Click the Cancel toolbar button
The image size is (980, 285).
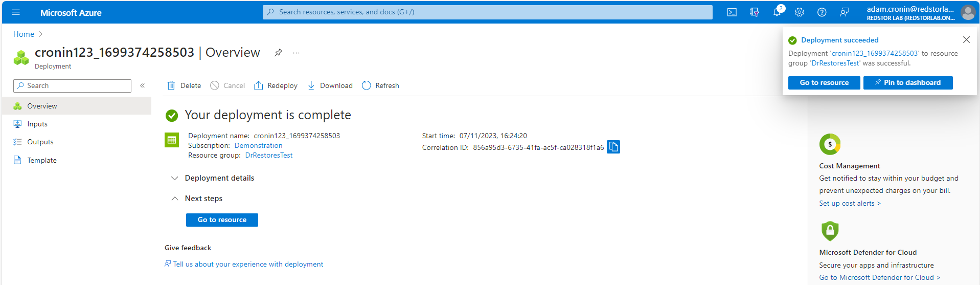227,85
